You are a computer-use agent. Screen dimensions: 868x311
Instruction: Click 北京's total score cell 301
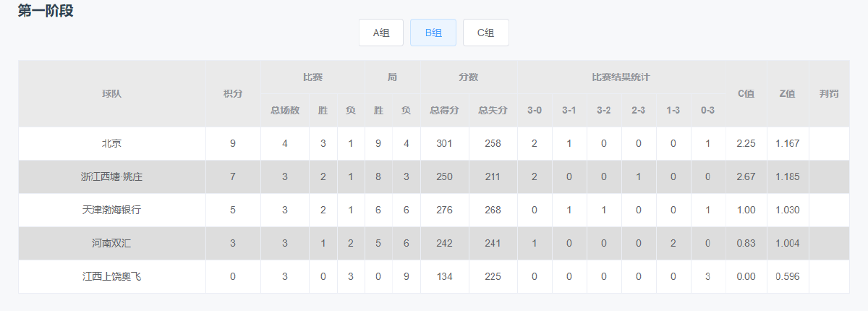[x=444, y=143]
